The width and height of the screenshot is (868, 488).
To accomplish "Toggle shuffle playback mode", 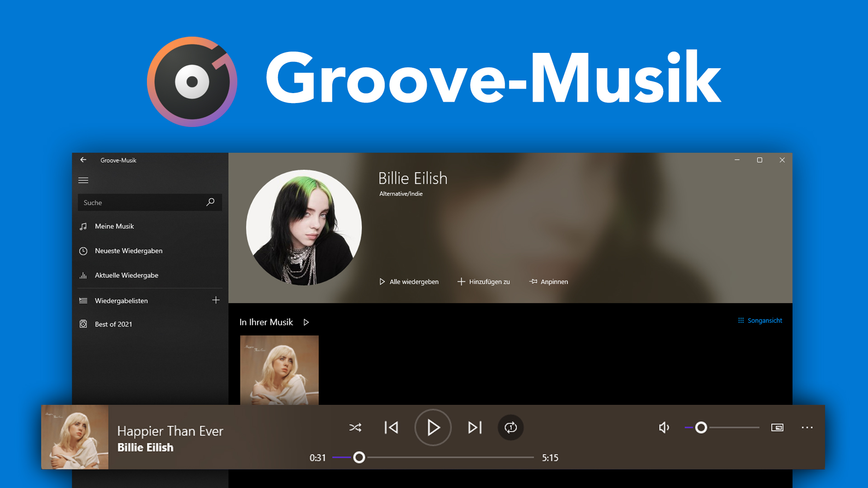I will pos(355,427).
